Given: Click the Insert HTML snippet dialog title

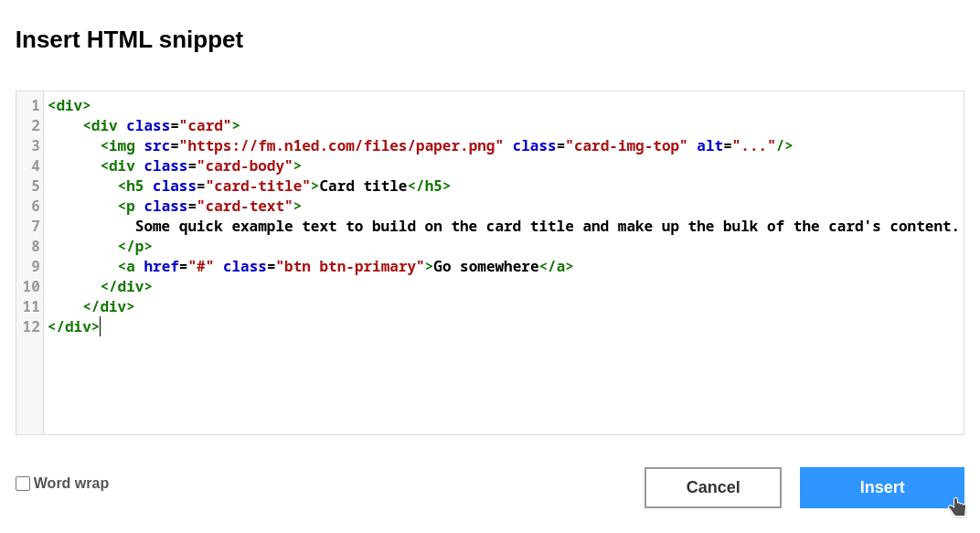Looking at the screenshot, I should click(128, 39).
